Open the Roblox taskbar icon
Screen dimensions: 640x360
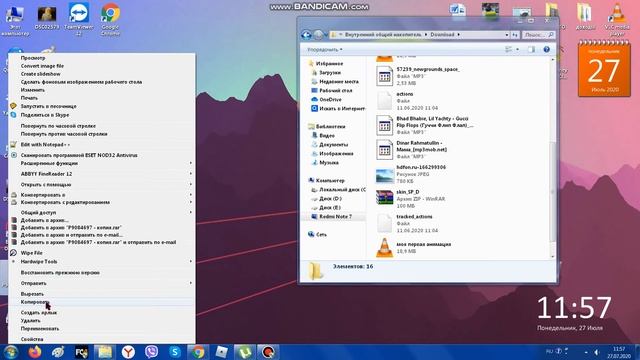coord(221,352)
